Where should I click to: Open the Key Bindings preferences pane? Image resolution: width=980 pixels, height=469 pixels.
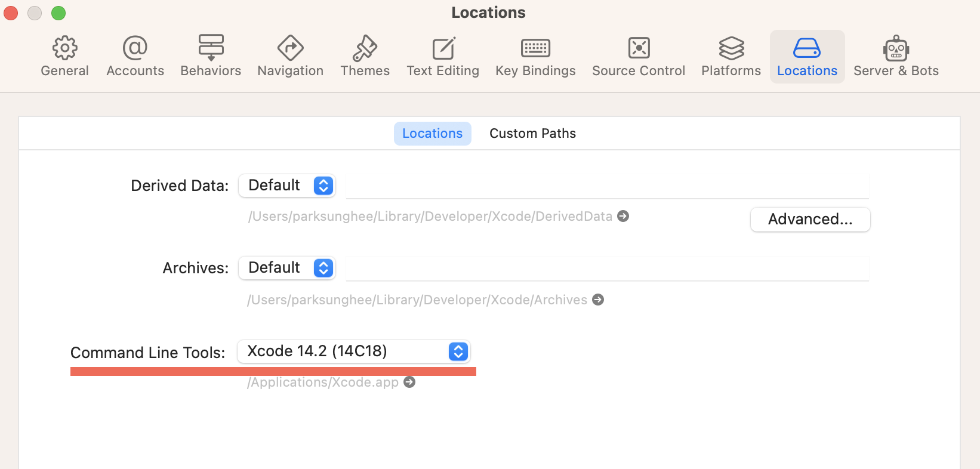[x=535, y=57]
